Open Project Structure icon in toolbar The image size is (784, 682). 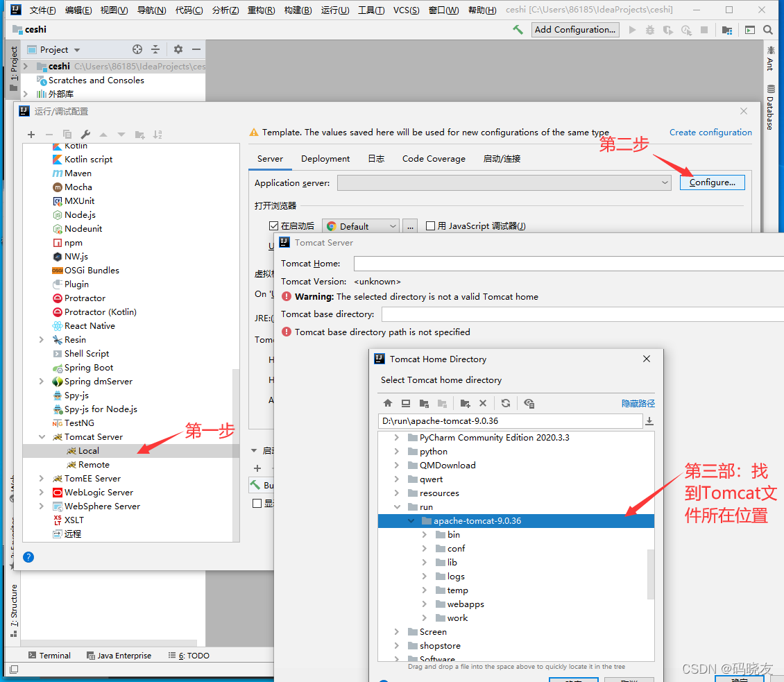click(728, 30)
